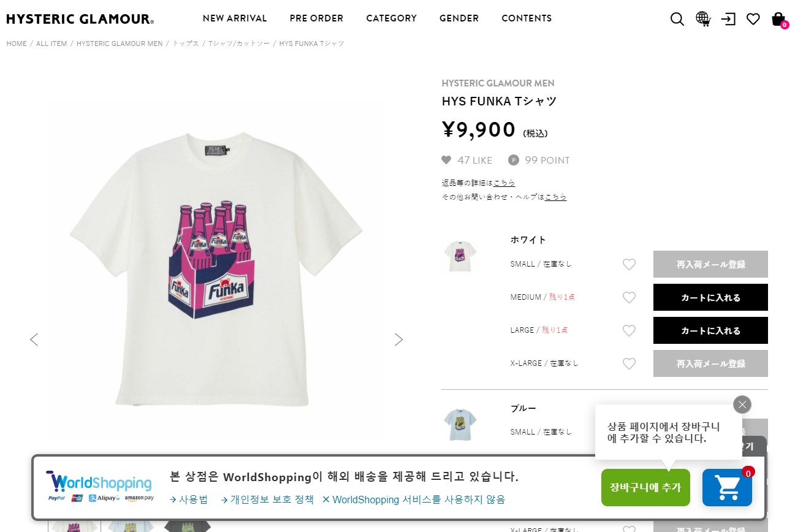Show previous product image with left arrow
Viewport: 795px width, 532px height.
34,340
